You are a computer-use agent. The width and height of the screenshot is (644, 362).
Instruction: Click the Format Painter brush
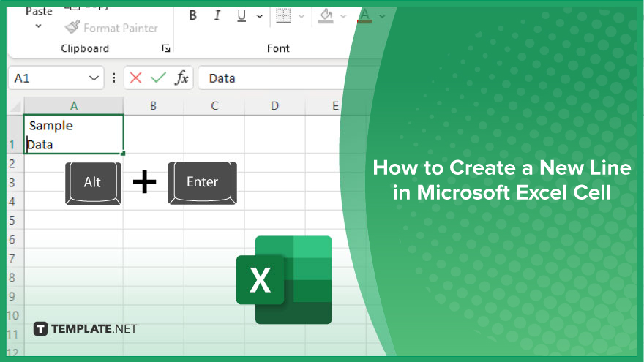point(72,28)
